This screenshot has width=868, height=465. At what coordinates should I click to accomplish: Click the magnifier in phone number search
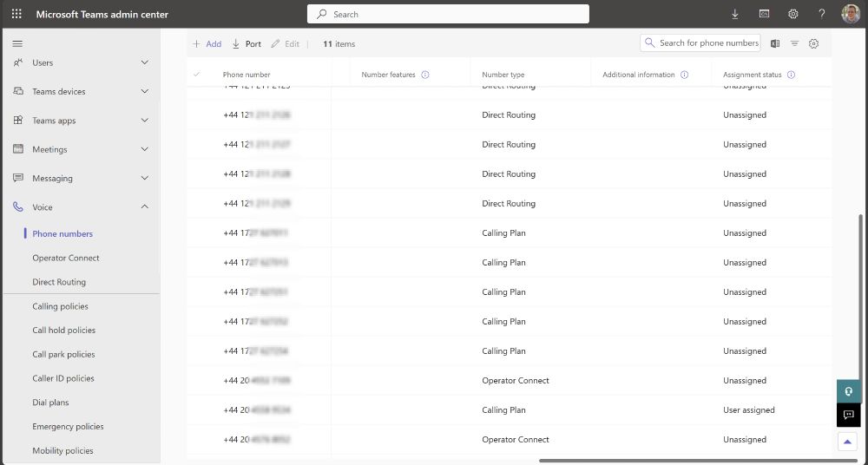point(650,43)
